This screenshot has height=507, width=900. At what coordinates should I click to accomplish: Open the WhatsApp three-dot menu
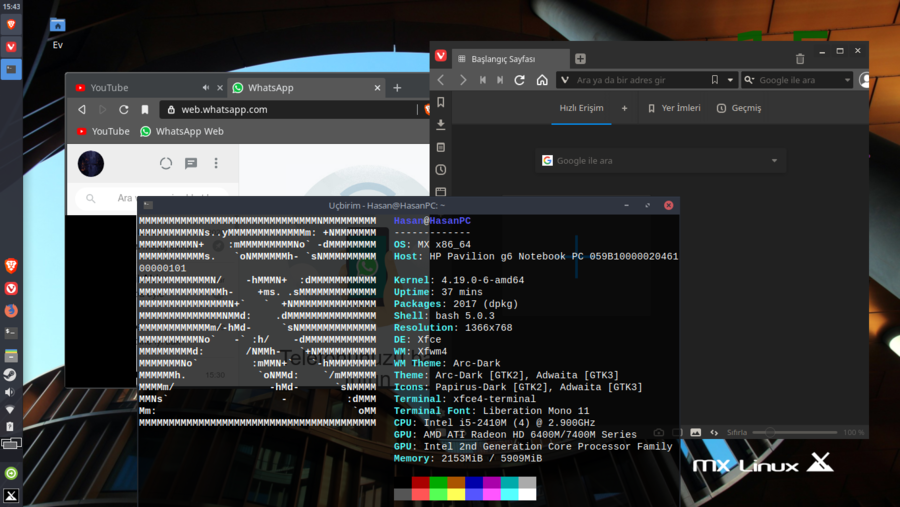pos(216,163)
